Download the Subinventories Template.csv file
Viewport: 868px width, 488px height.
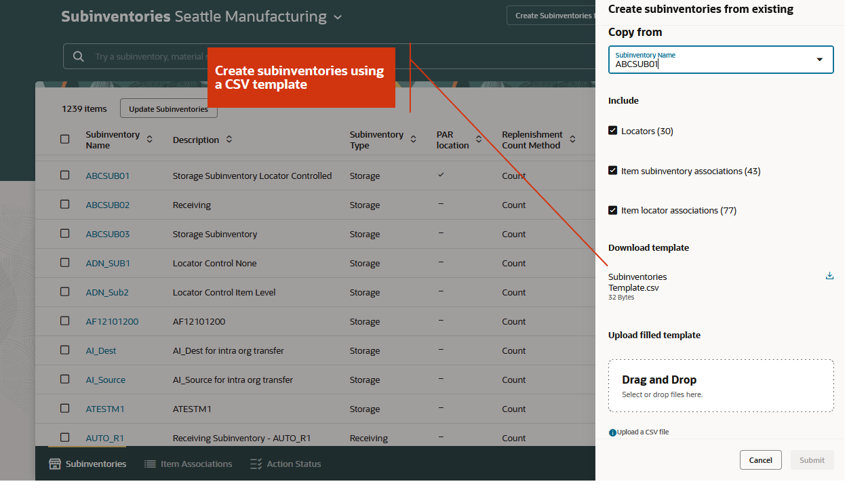829,275
